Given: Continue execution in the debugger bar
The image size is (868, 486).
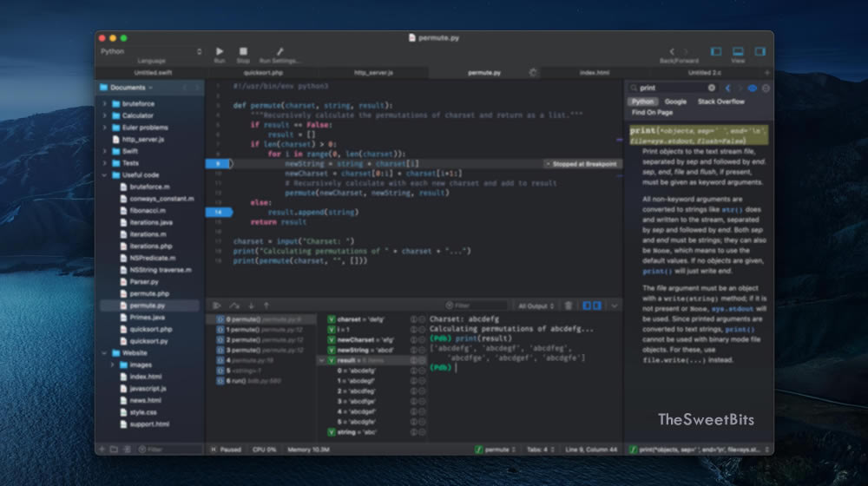Looking at the screenshot, I should (216, 305).
